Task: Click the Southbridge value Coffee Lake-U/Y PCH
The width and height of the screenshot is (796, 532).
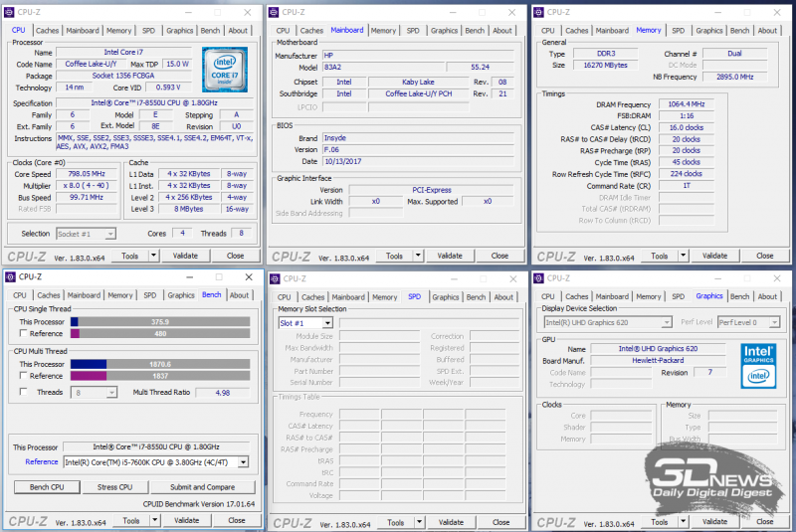Action: pyautogui.click(x=419, y=93)
